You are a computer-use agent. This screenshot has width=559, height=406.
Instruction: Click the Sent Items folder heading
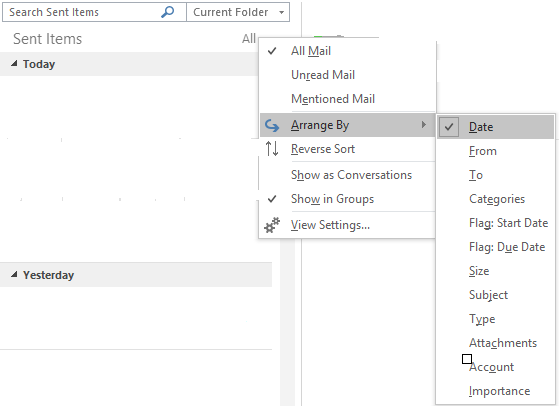(47, 39)
